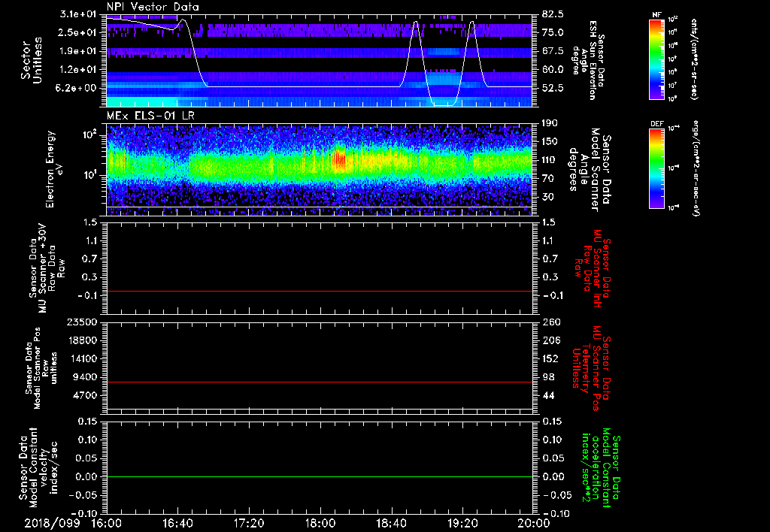
Task: Click the '82.5' Sun elevation tick
Action: pos(553,14)
